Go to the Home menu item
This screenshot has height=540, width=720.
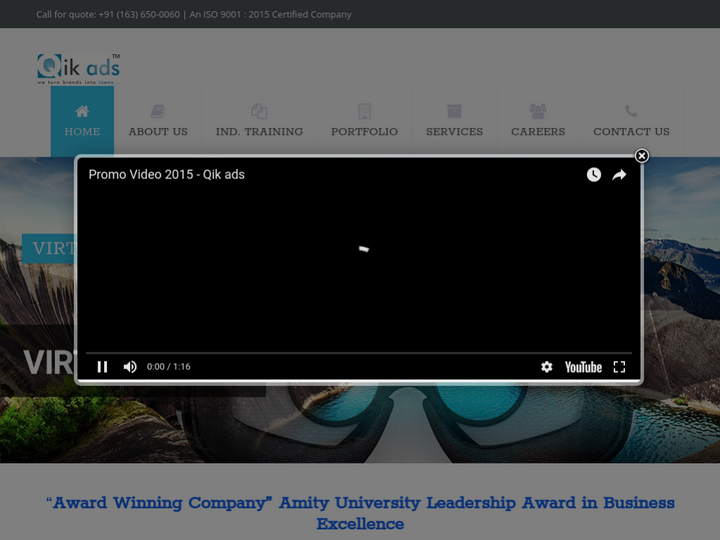coord(82,121)
